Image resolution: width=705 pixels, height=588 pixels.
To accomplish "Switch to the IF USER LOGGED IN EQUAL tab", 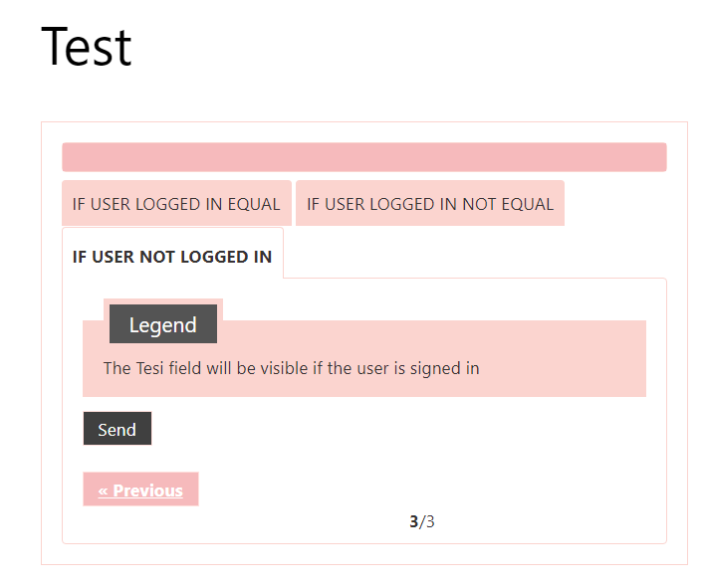I will 176,204.
